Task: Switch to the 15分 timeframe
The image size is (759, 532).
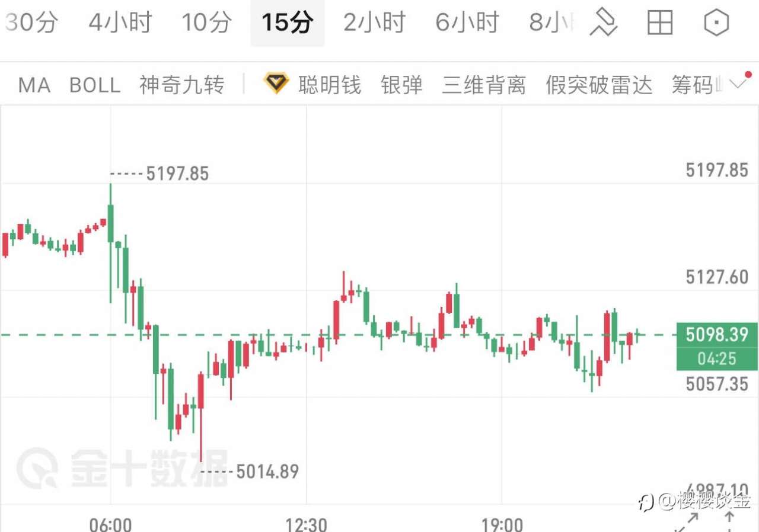Action: point(288,23)
